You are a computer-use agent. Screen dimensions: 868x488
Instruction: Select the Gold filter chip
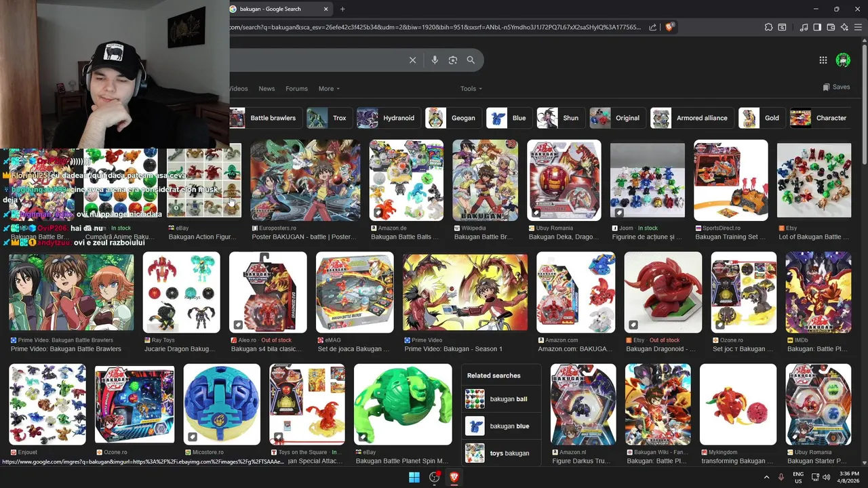point(761,118)
